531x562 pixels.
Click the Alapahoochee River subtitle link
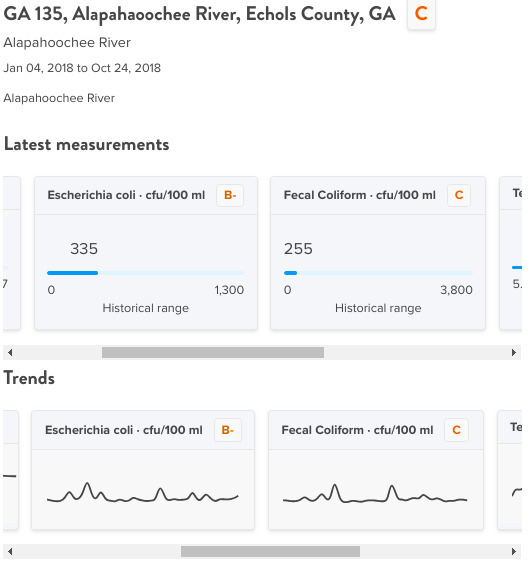click(x=67, y=43)
